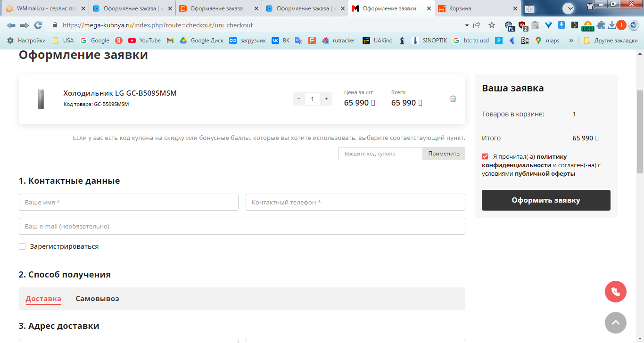
Task: Delete the LG refrigerator from the cart
Action: pos(453,99)
